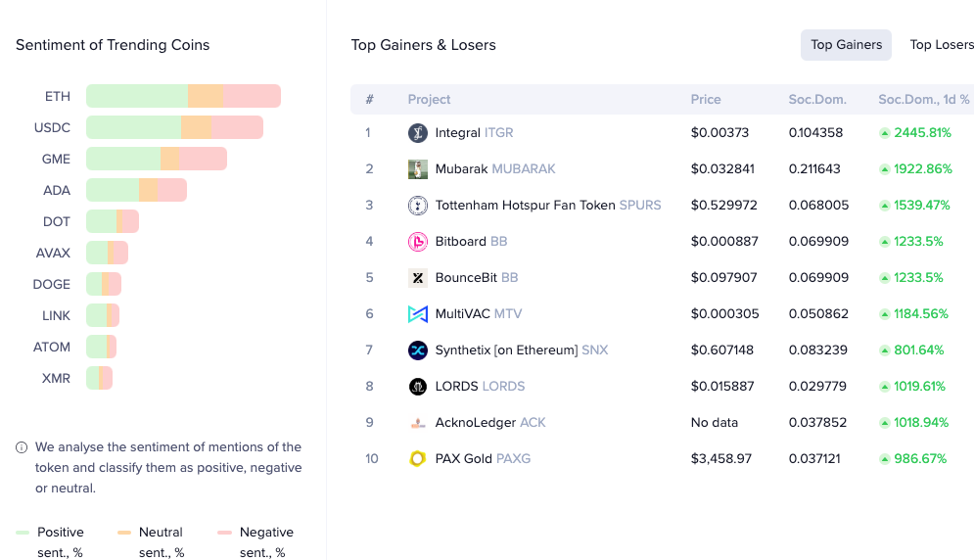Click the 1922.86% change value

922,169
